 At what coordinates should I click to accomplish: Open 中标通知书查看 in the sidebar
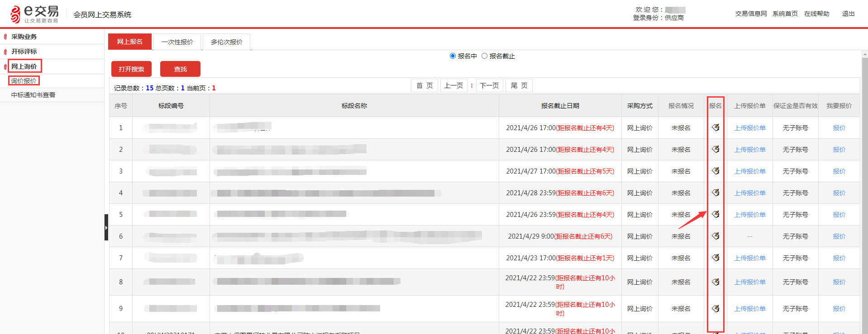pyautogui.click(x=33, y=95)
